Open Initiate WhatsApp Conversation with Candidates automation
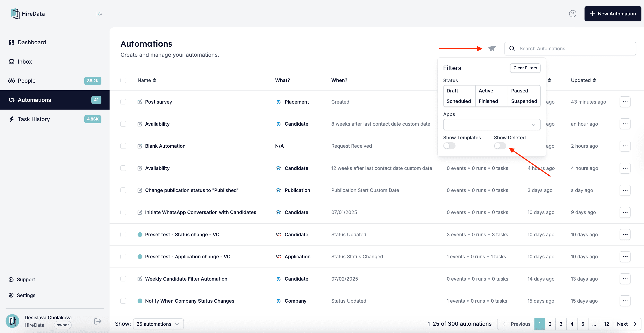 [200, 212]
